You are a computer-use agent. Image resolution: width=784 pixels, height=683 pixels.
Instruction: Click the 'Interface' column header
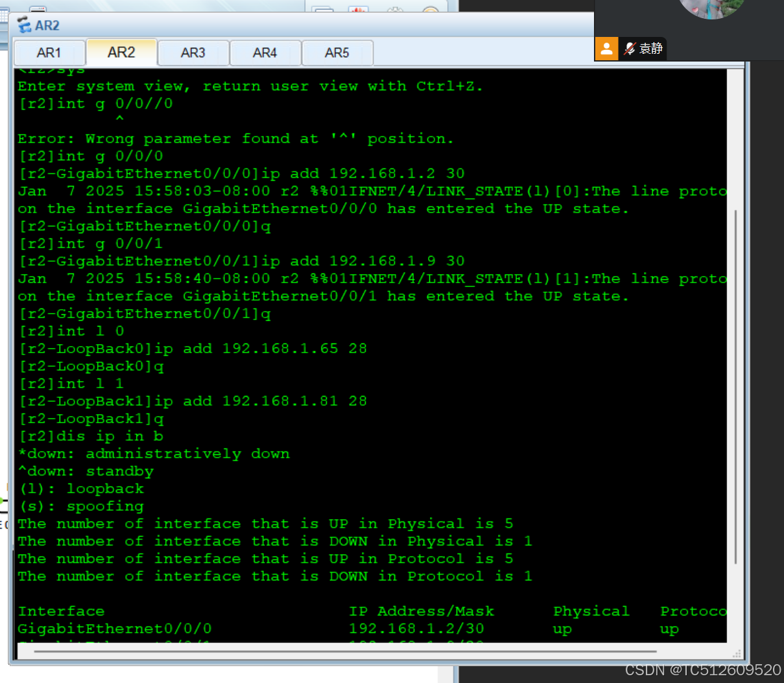coord(61,611)
